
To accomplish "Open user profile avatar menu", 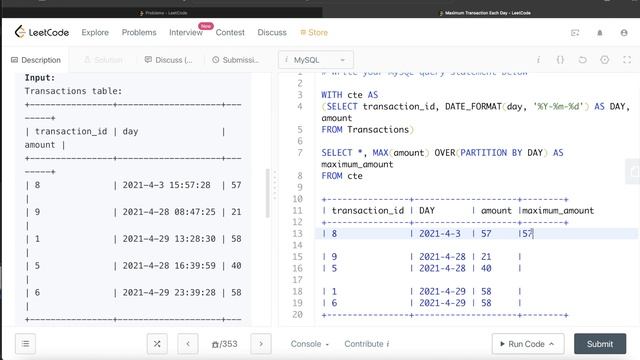I will pos(624,33).
